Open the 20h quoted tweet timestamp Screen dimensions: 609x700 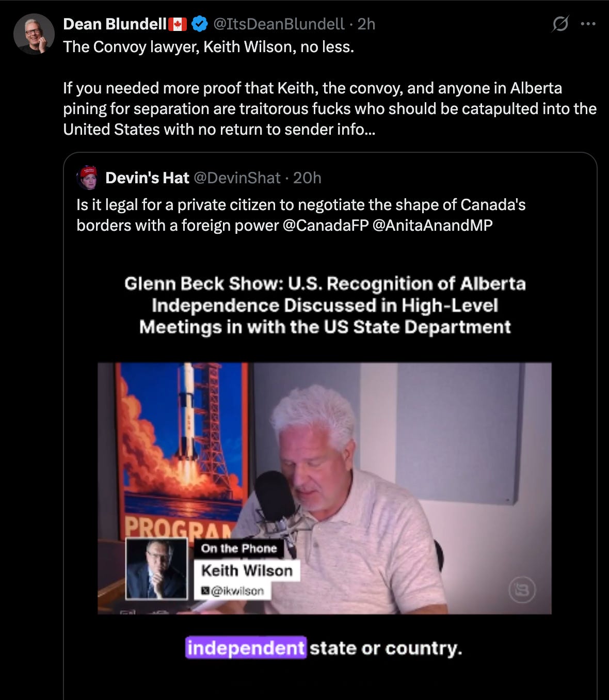pyautogui.click(x=307, y=178)
